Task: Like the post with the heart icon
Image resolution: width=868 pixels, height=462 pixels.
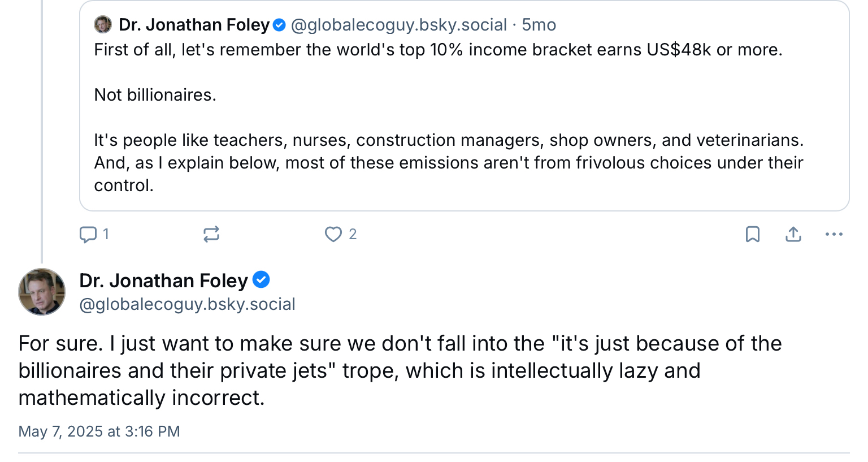Action: tap(333, 234)
